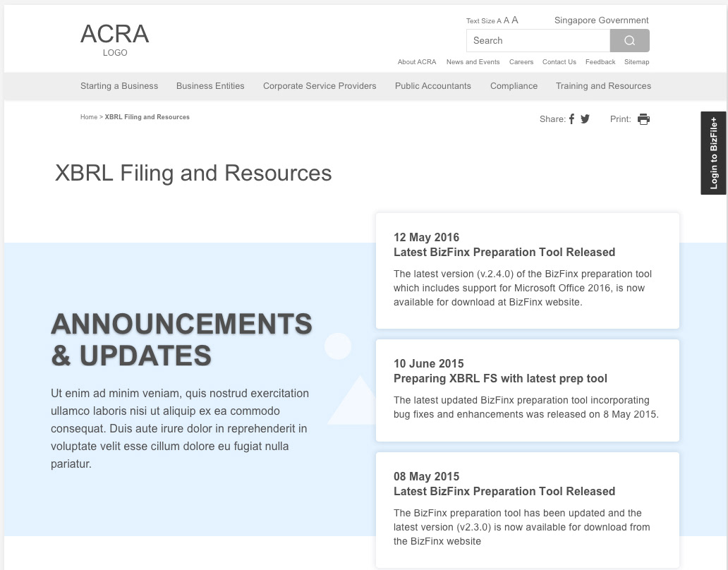Open the ACRA logo home link

pos(115,40)
